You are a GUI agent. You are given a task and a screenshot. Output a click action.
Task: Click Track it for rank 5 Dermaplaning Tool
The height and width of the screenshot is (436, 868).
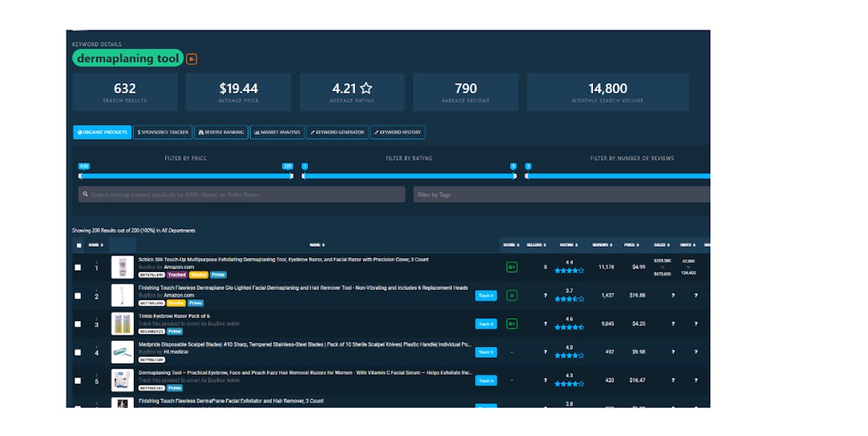tap(486, 380)
